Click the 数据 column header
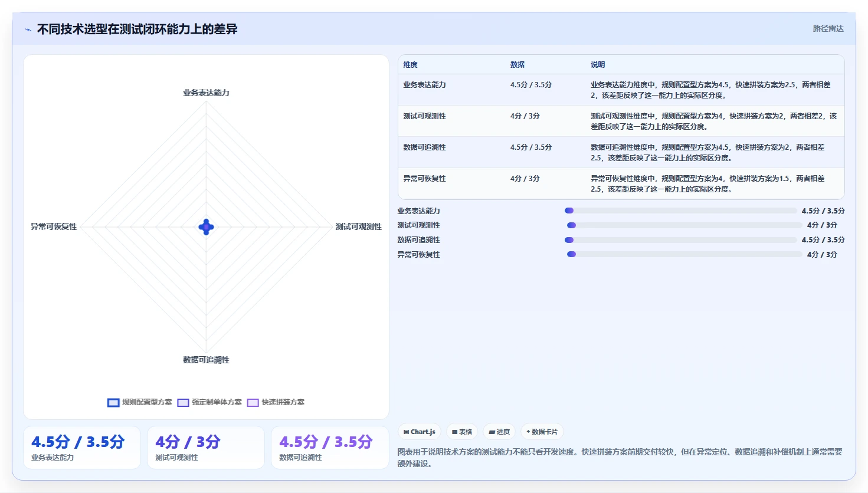 coord(517,65)
